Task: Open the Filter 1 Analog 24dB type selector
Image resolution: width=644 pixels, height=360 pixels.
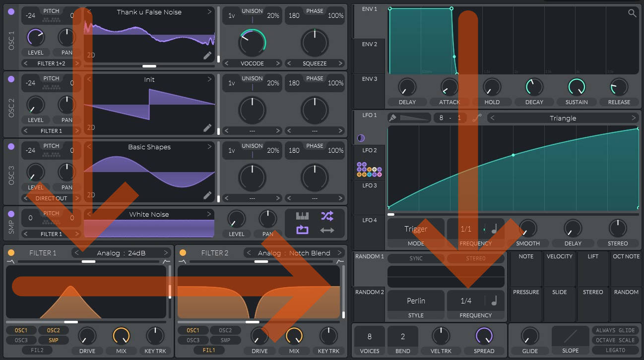Action: (122, 253)
